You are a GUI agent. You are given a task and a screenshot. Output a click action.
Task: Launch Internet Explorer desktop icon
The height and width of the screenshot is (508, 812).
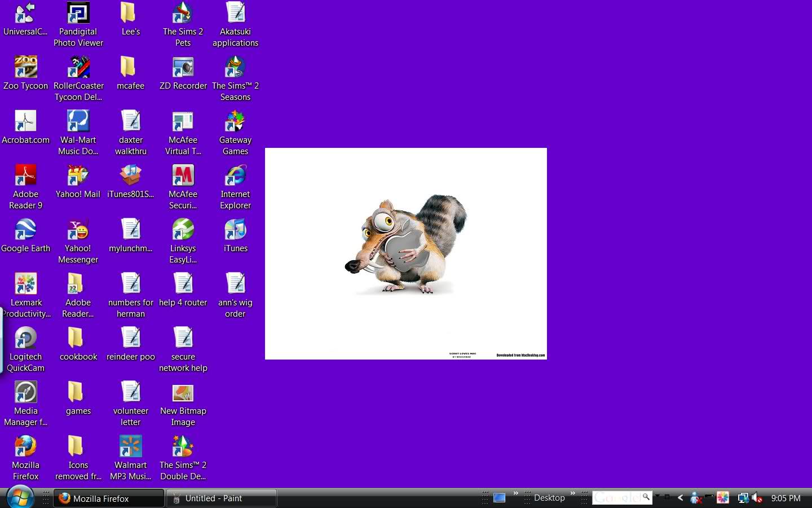pyautogui.click(x=235, y=187)
